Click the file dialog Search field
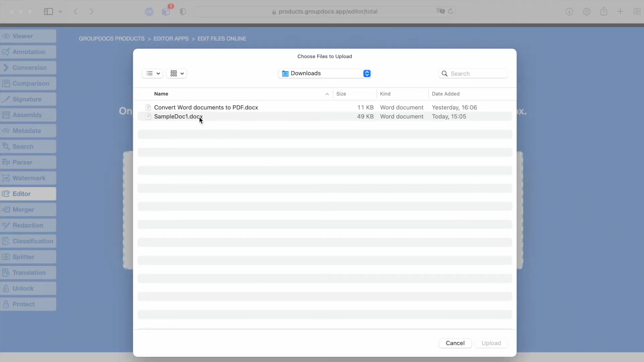Screen dimensions: 644x362 pos(476,74)
